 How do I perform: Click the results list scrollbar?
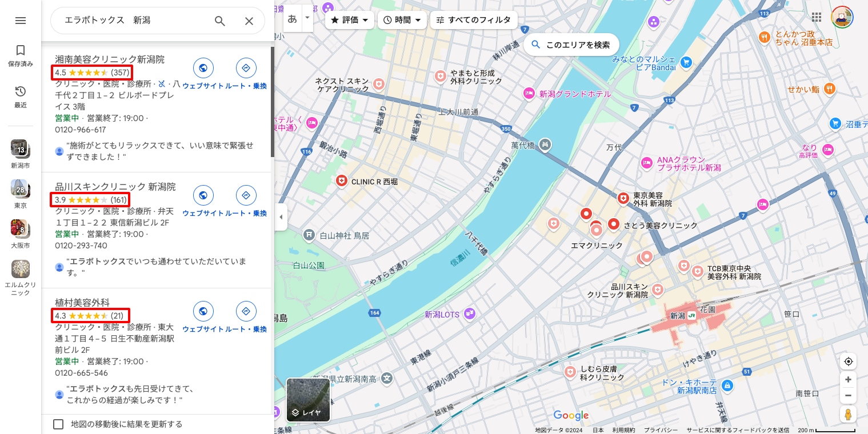pos(273,102)
